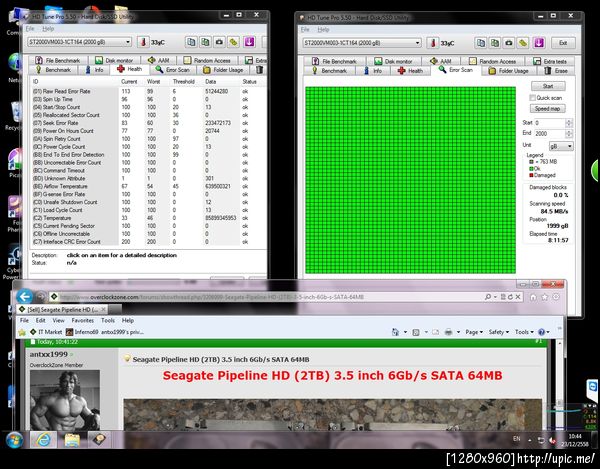This screenshot has width=600, height=469.
Task: Click End value stepper in Error Scan
Action: pos(569,134)
